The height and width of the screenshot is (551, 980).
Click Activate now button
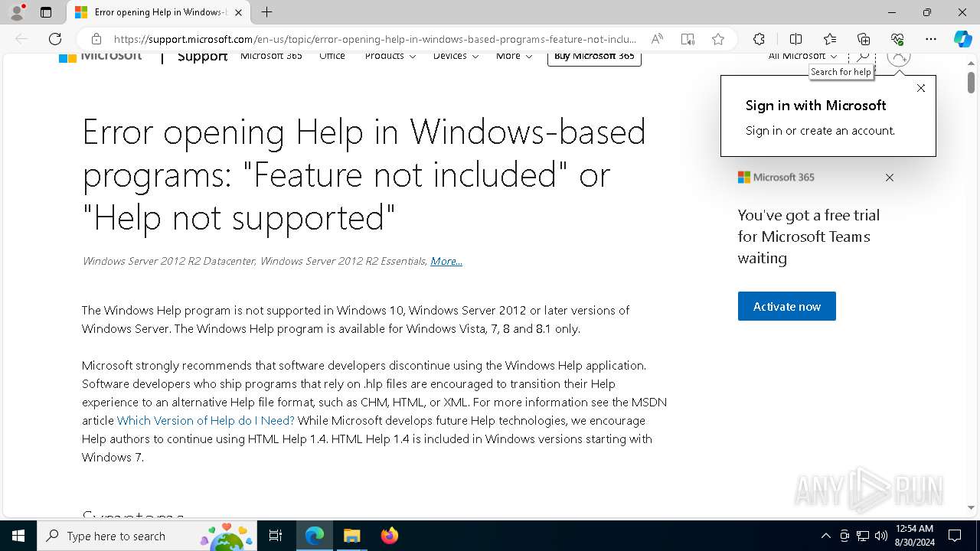pos(787,306)
